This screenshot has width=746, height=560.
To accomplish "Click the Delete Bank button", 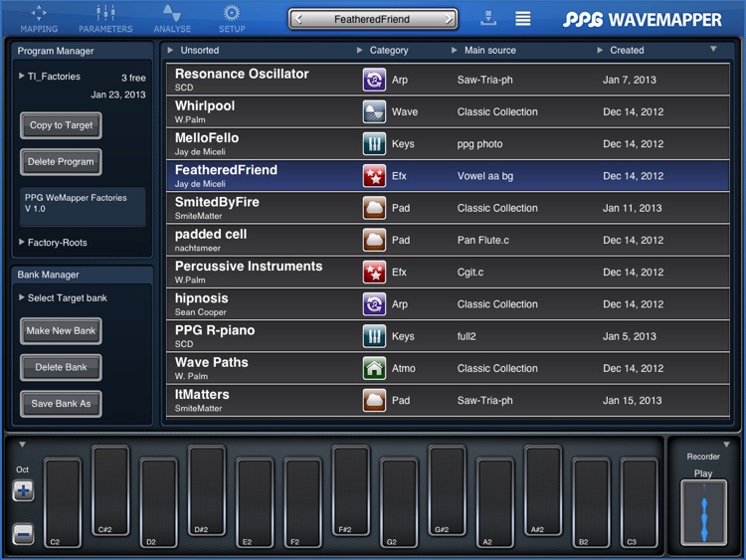I will (61, 367).
